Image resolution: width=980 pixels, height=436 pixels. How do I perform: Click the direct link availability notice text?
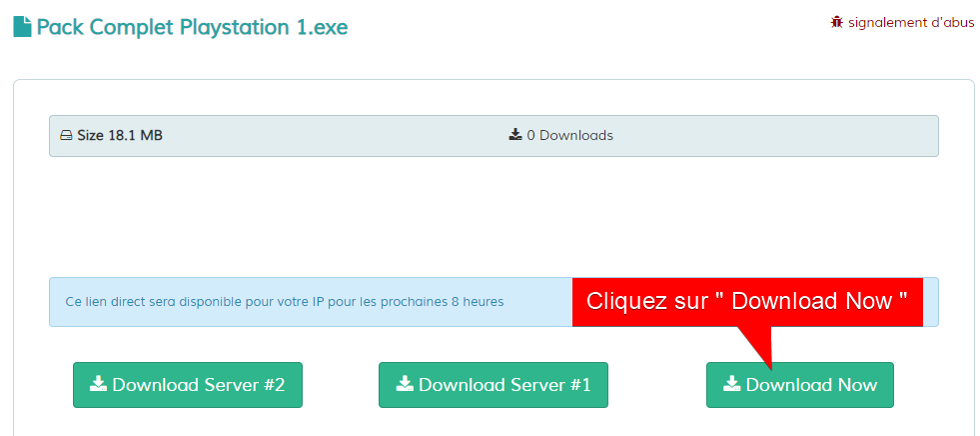click(285, 302)
